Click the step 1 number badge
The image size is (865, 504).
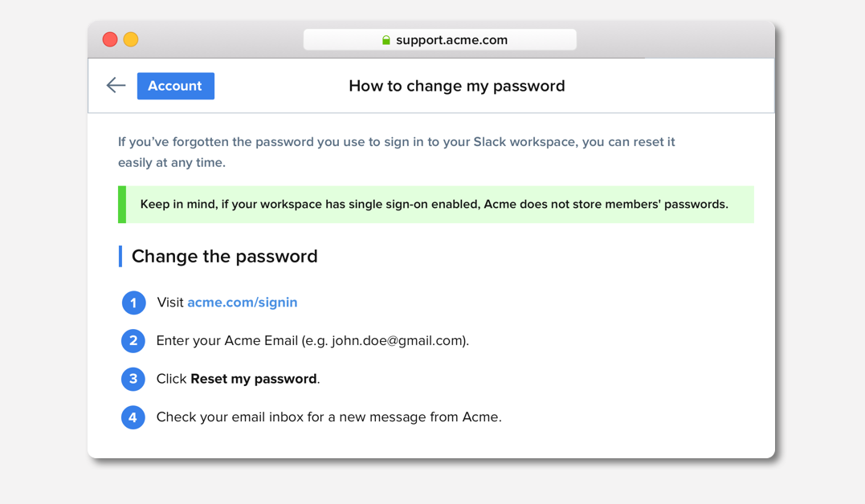pyautogui.click(x=133, y=303)
